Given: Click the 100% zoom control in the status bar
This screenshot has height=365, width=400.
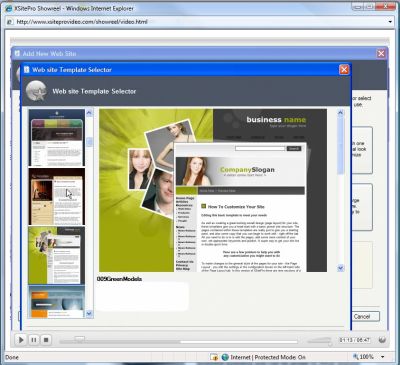Looking at the screenshot, I should pyautogui.click(x=364, y=357).
